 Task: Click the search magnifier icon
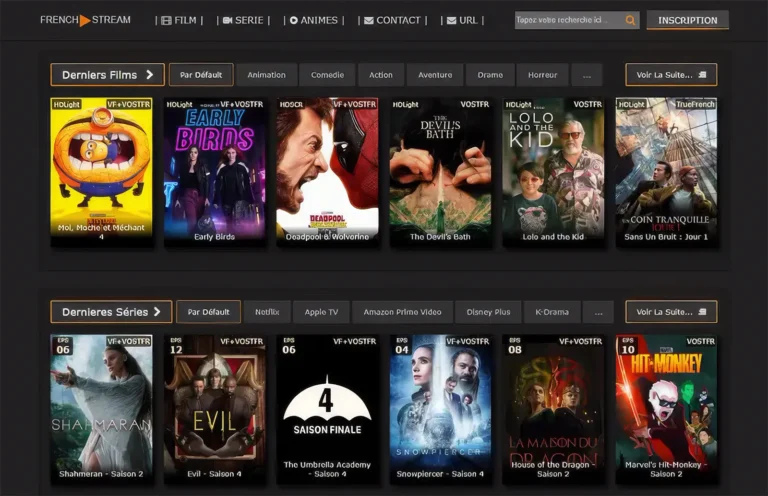click(630, 21)
